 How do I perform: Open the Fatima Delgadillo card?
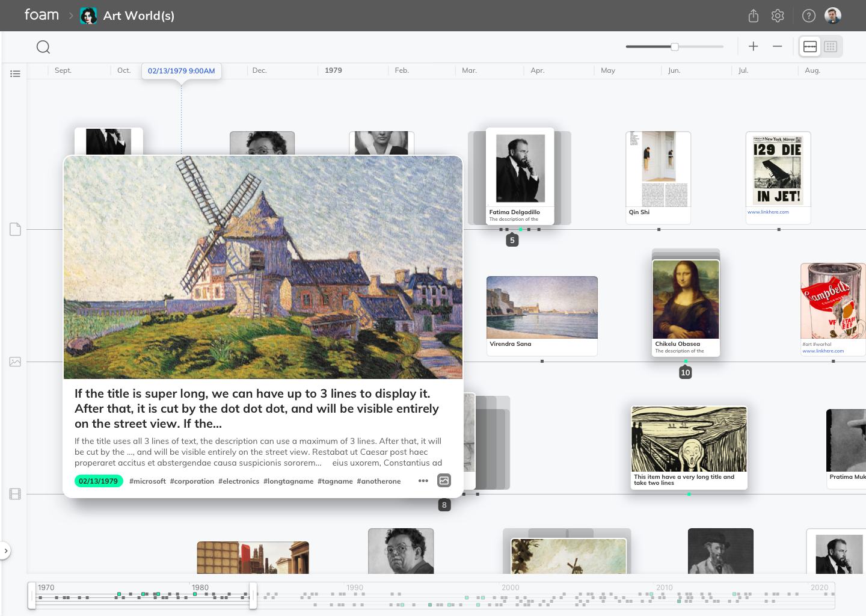[520, 176]
